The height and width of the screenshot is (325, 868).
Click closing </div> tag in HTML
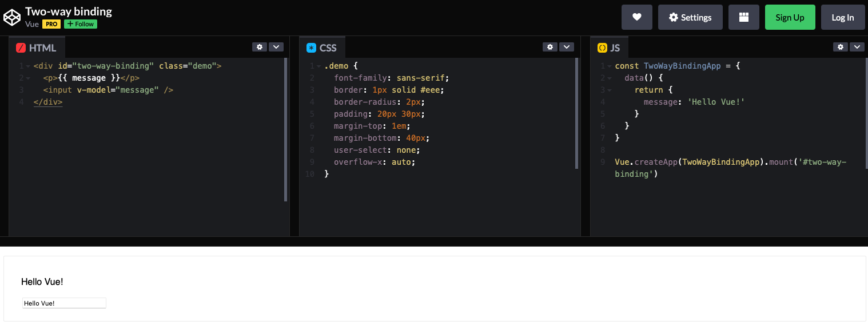(48, 102)
